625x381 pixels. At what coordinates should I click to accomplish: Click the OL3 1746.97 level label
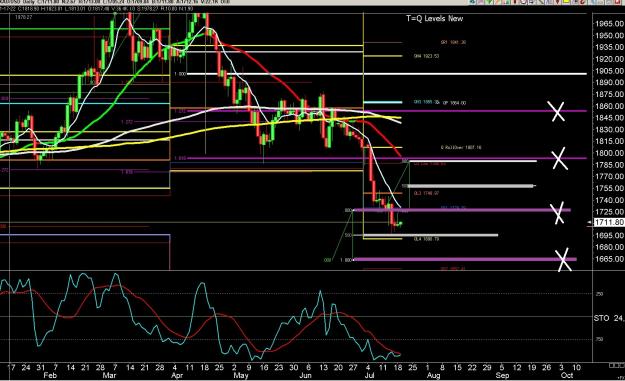426,193
